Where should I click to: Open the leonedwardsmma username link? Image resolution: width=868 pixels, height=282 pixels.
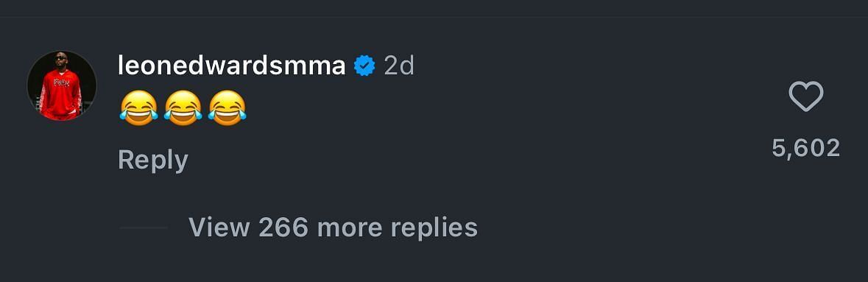(x=232, y=66)
